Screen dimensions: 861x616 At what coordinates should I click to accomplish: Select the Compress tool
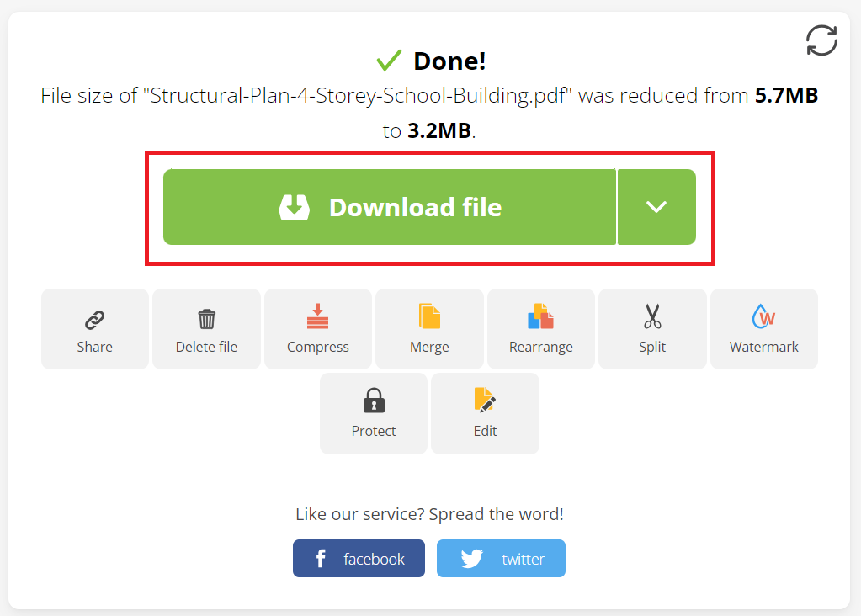tap(317, 328)
